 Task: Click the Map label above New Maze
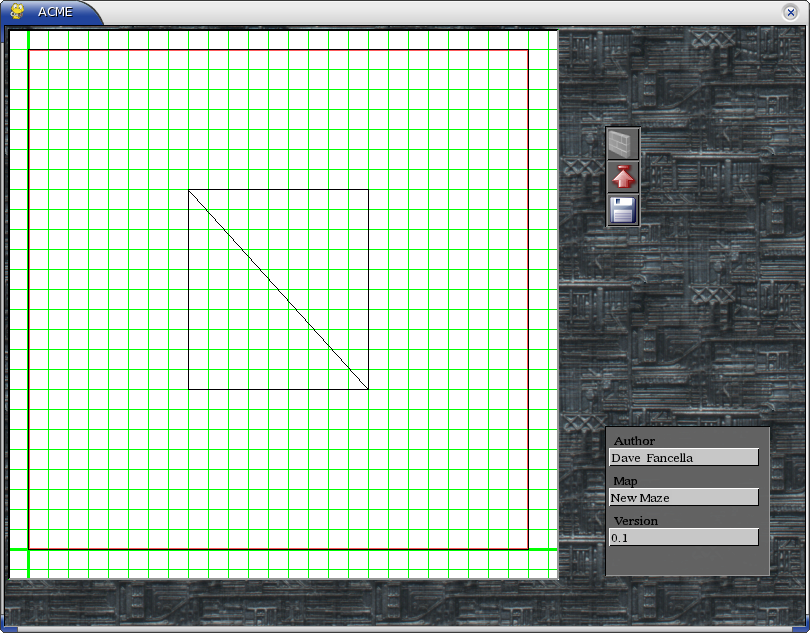coord(625,481)
